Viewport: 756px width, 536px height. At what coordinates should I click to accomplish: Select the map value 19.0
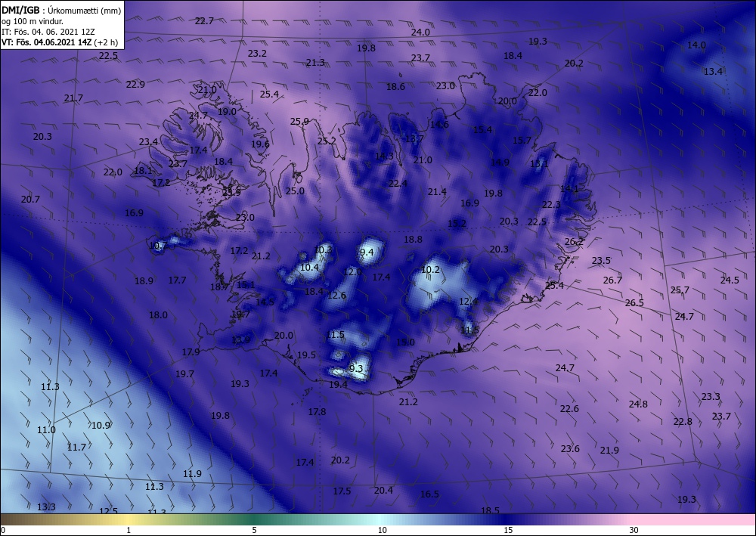[x=227, y=111]
